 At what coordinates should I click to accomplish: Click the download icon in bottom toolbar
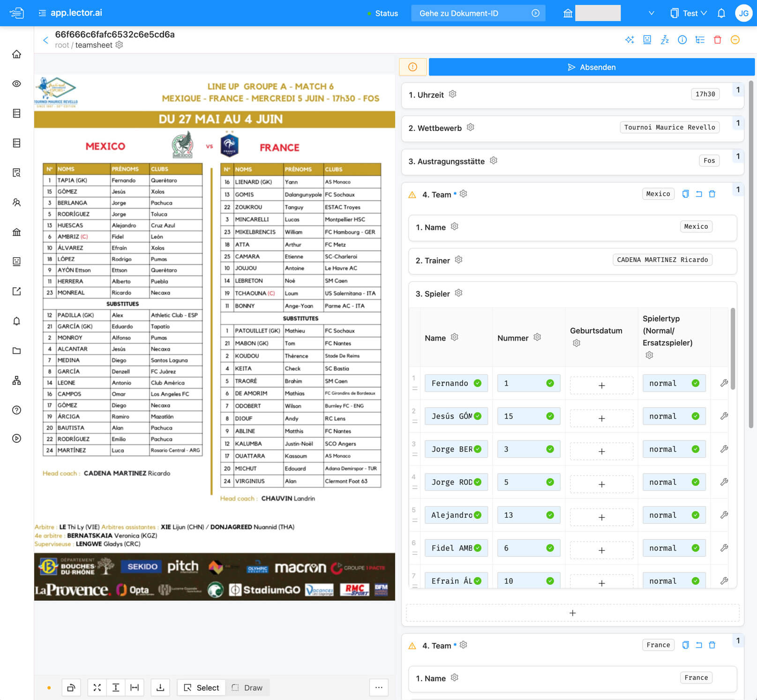point(160,687)
